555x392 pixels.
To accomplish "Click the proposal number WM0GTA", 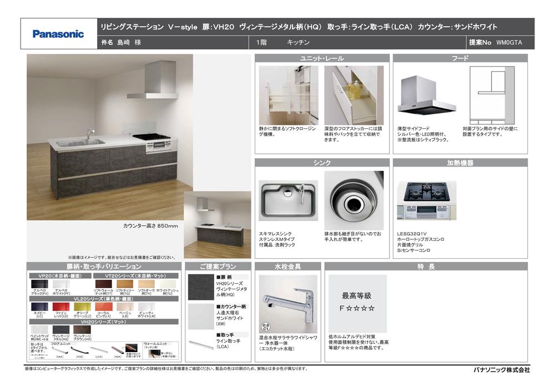I will click(508, 43).
